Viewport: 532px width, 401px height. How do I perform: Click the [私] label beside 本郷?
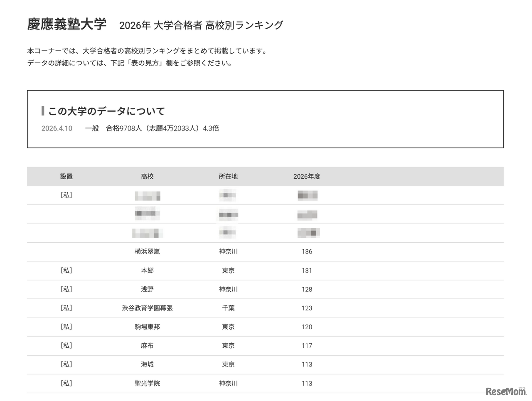(x=66, y=271)
